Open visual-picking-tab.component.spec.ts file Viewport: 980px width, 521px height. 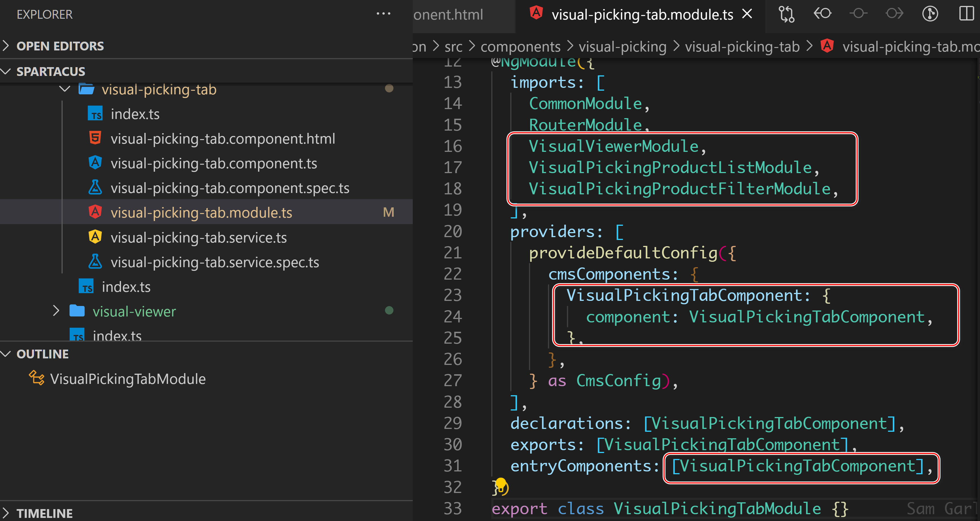tap(229, 188)
